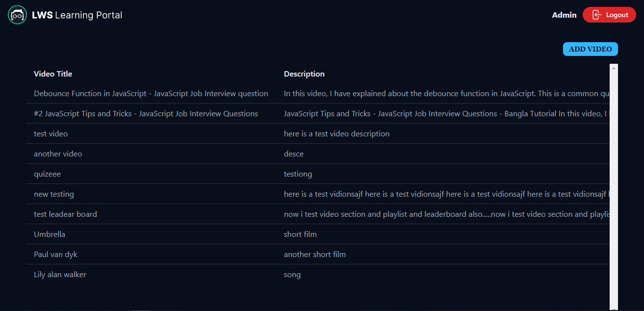Select the Debounce Function in JavaScript row
The image size is (644, 311).
pos(151,94)
